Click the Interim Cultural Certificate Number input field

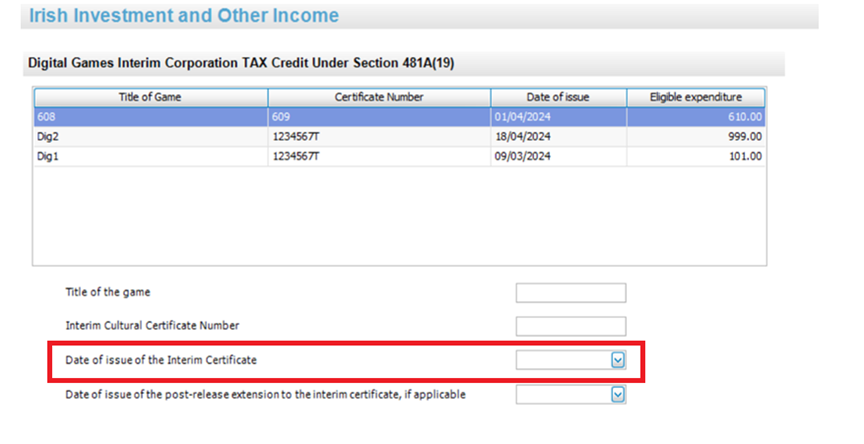[x=571, y=326]
